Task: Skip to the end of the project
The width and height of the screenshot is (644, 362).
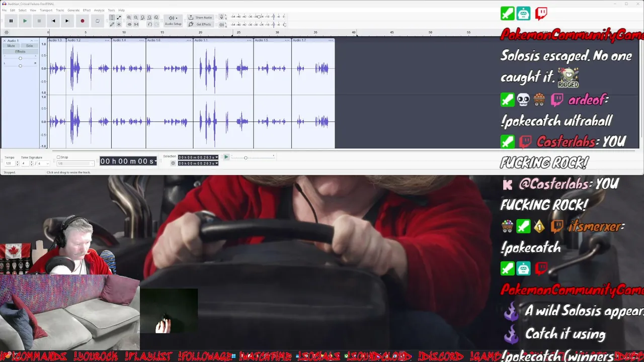Action: point(67,21)
